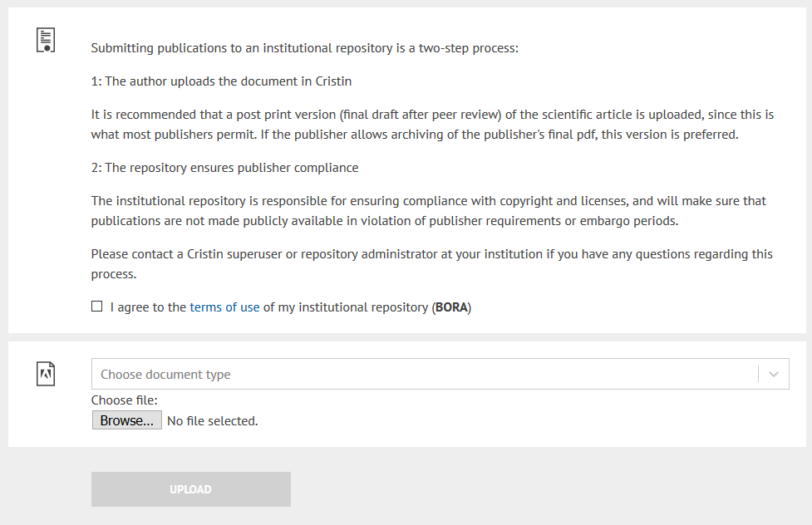Click the UPLOAD button
Viewport: 812px width, 525px height.
click(190, 489)
